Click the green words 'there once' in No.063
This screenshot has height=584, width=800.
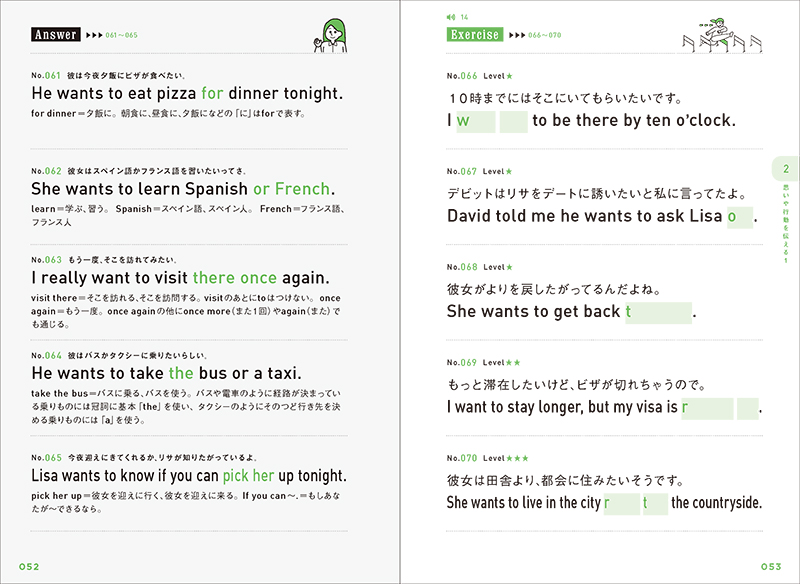pos(235,278)
